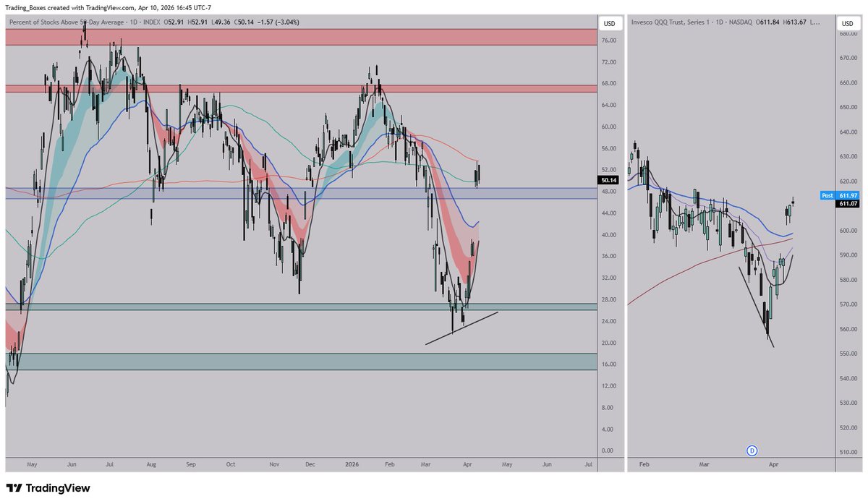
Task: Click the 640.00 label on QQQ price axis
Action: click(848, 132)
